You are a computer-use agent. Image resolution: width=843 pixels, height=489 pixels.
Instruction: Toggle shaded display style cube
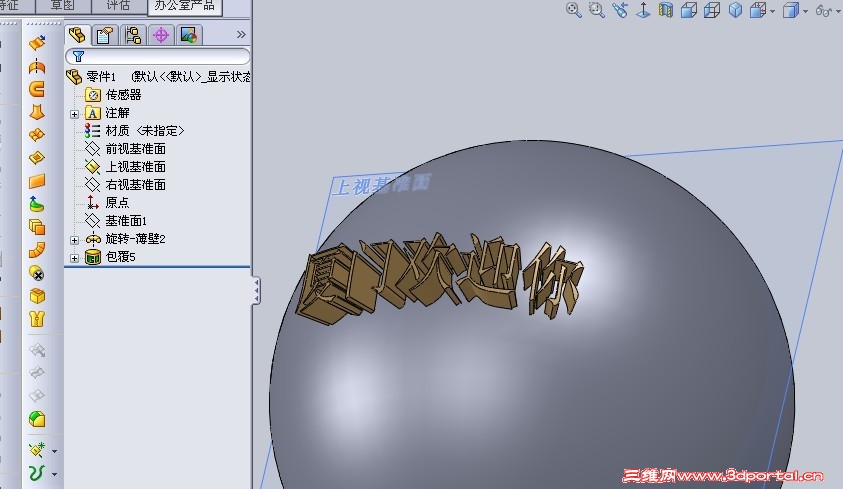point(735,10)
